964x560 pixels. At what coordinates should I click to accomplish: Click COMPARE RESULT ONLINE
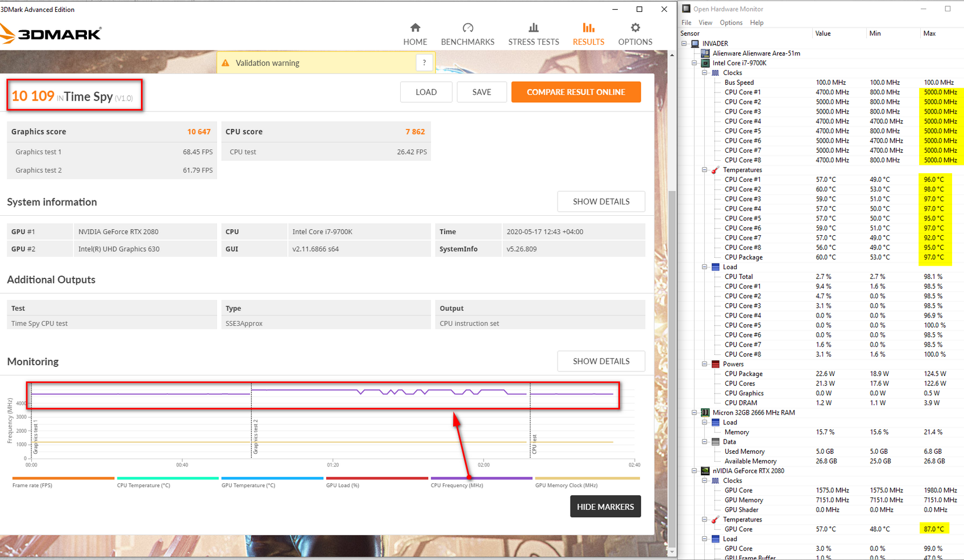click(576, 92)
